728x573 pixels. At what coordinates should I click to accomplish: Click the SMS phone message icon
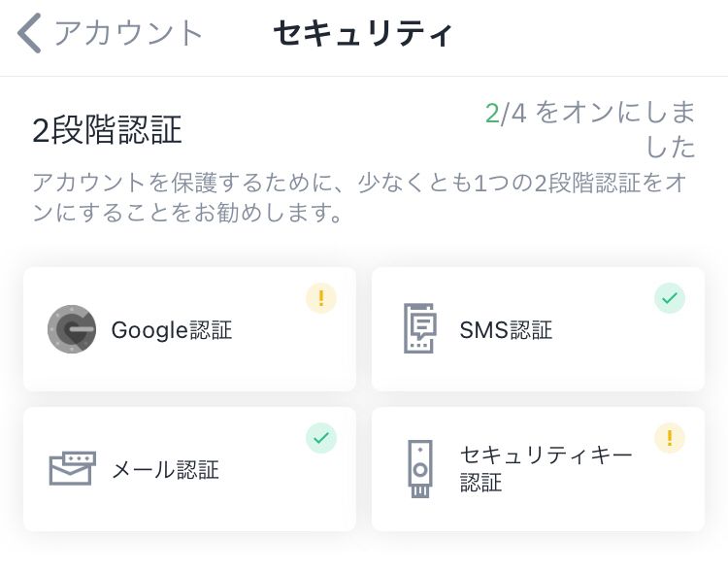[x=420, y=329]
